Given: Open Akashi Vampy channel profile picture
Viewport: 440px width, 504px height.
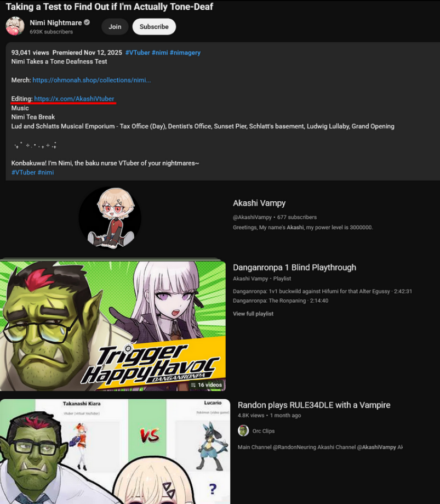Looking at the screenshot, I should (110, 218).
